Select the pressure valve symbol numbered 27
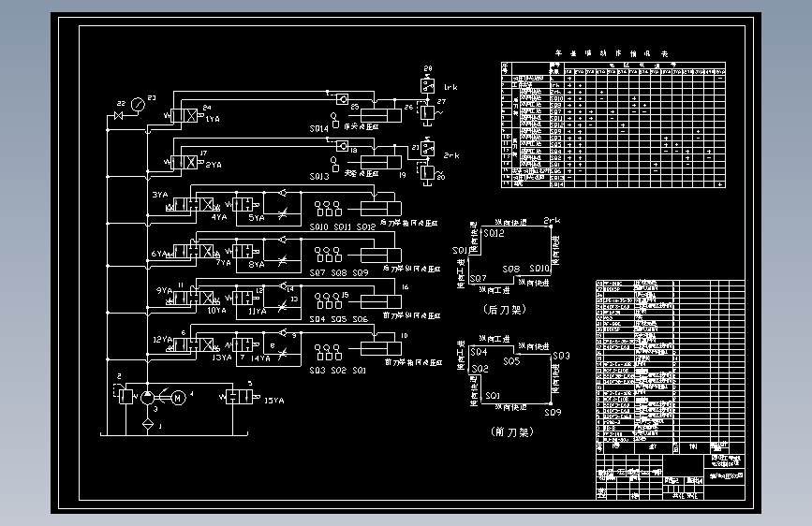This screenshot has width=812, height=526. (x=428, y=114)
